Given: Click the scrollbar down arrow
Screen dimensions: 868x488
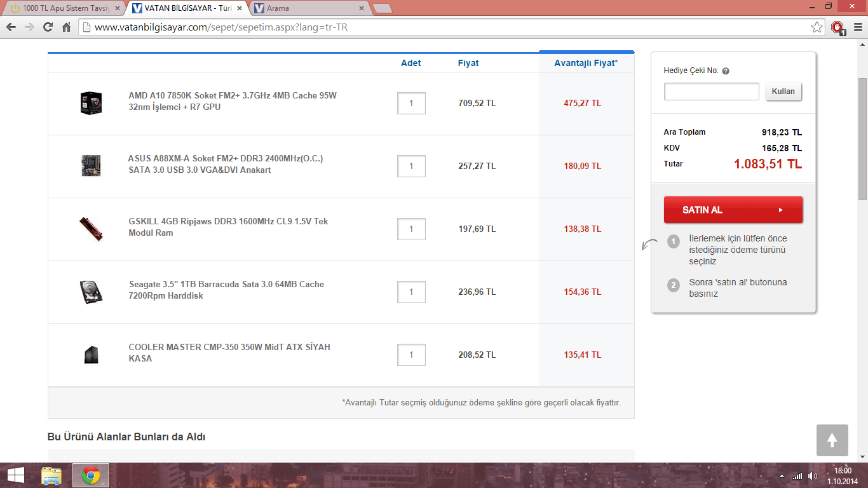Looking at the screenshot, I should (x=862, y=457).
